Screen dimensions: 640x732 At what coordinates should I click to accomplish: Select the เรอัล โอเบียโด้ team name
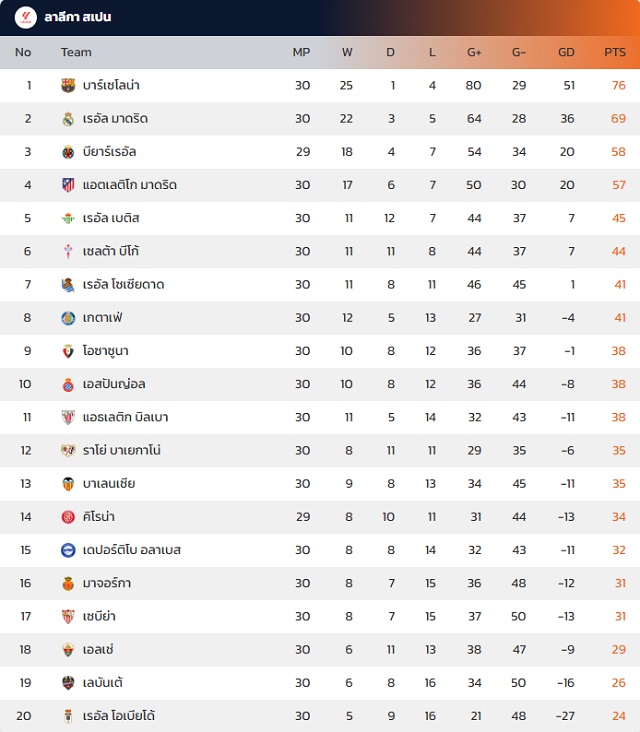119,716
